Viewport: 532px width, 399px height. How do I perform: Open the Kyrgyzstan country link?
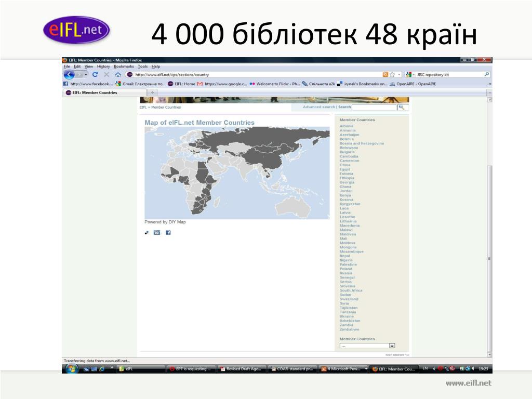(350, 204)
